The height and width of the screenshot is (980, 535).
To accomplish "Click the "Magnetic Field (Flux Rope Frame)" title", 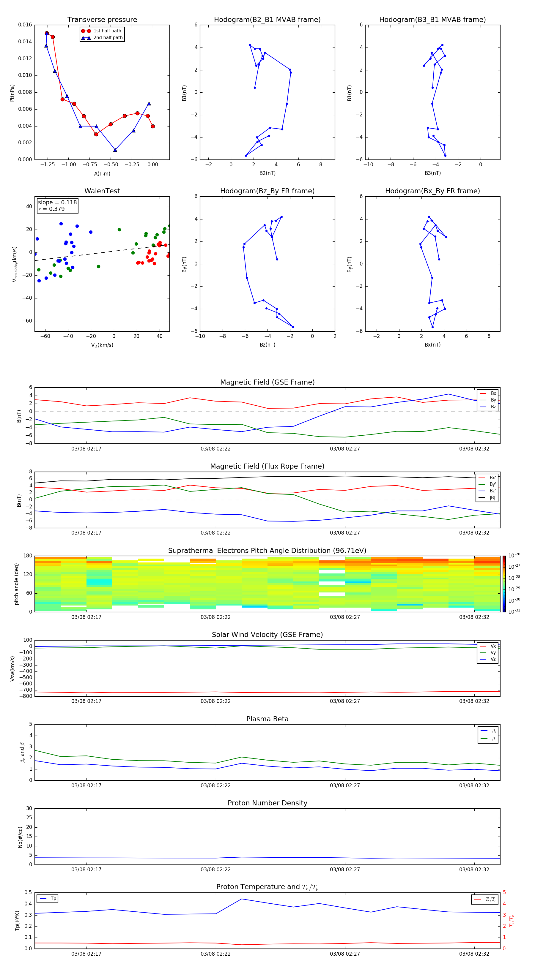I will point(267,467).
